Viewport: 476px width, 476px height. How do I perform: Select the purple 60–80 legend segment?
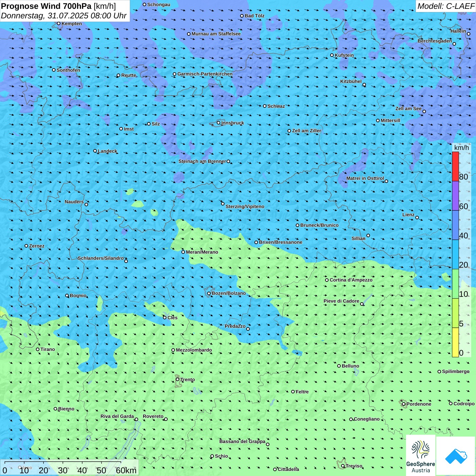point(455,195)
